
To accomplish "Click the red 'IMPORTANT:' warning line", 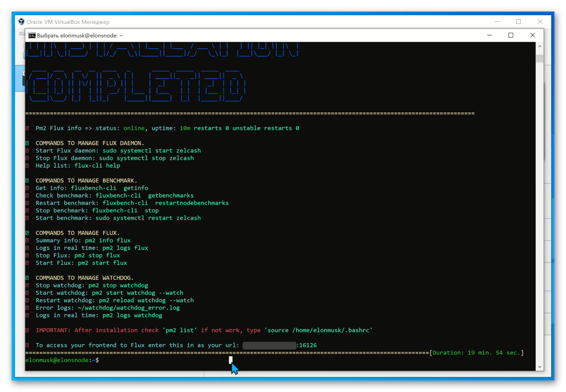I will point(204,330).
